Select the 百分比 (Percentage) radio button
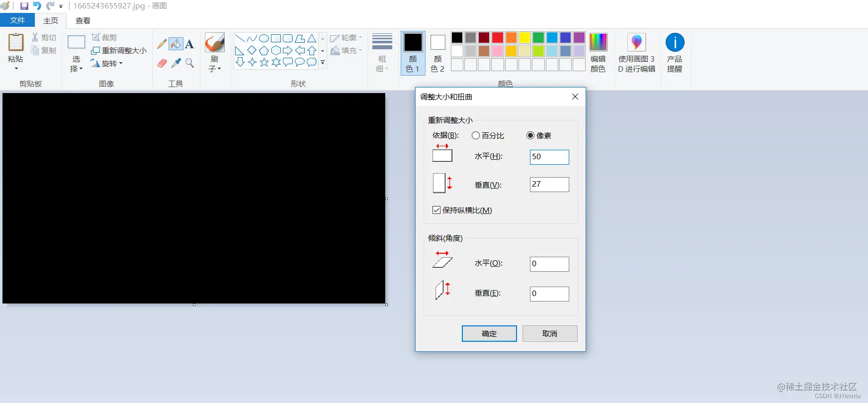The height and width of the screenshot is (403, 868). (476, 135)
